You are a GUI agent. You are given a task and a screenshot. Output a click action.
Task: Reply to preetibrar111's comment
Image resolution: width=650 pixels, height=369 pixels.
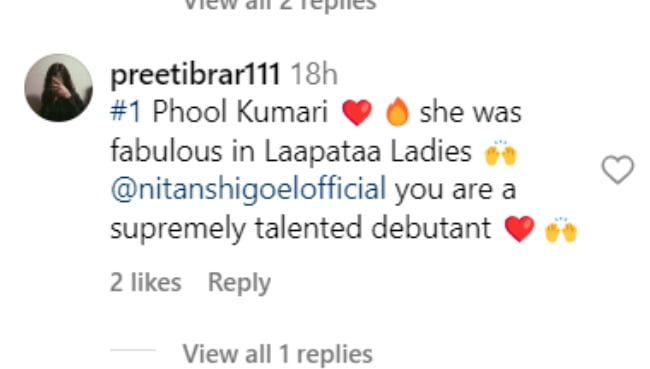click(x=239, y=283)
